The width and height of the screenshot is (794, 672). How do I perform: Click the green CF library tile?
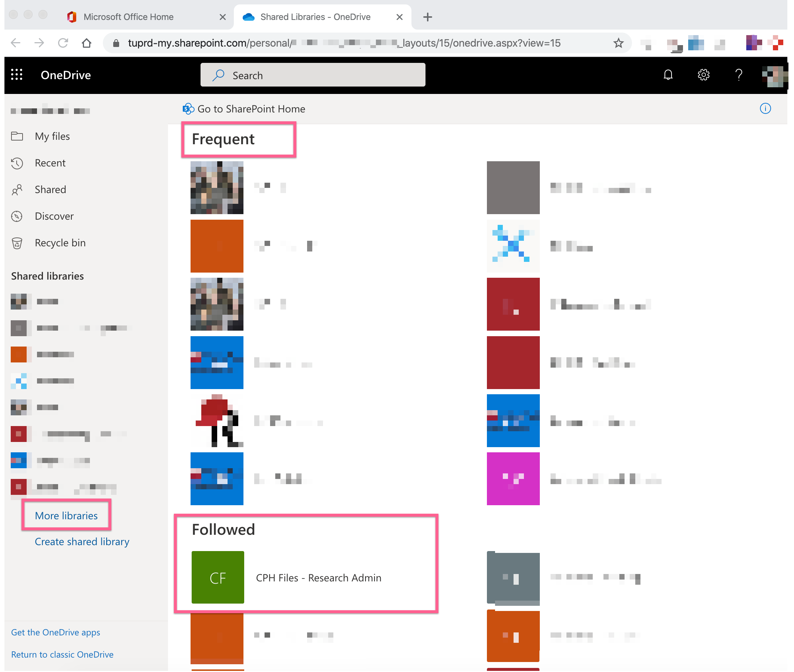click(218, 578)
